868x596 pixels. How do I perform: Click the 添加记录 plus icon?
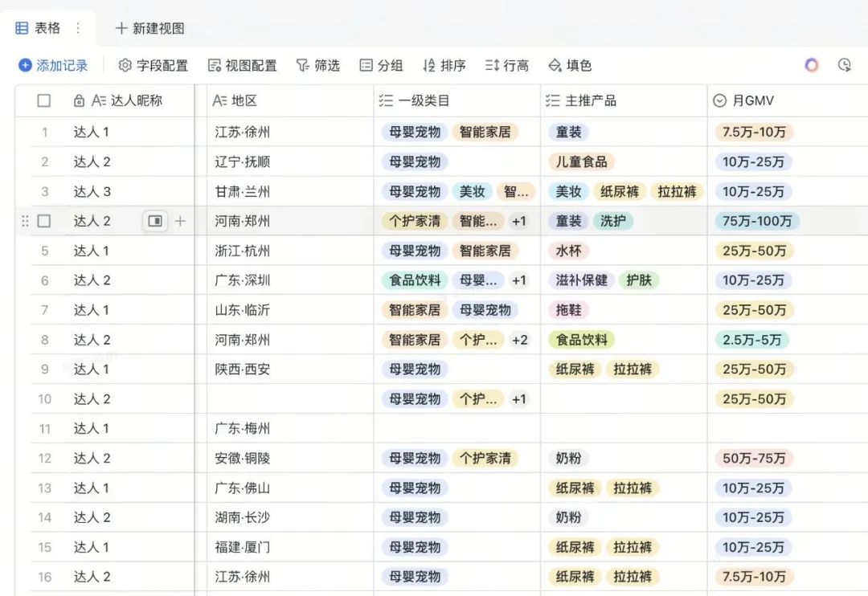(x=25, y=65)
